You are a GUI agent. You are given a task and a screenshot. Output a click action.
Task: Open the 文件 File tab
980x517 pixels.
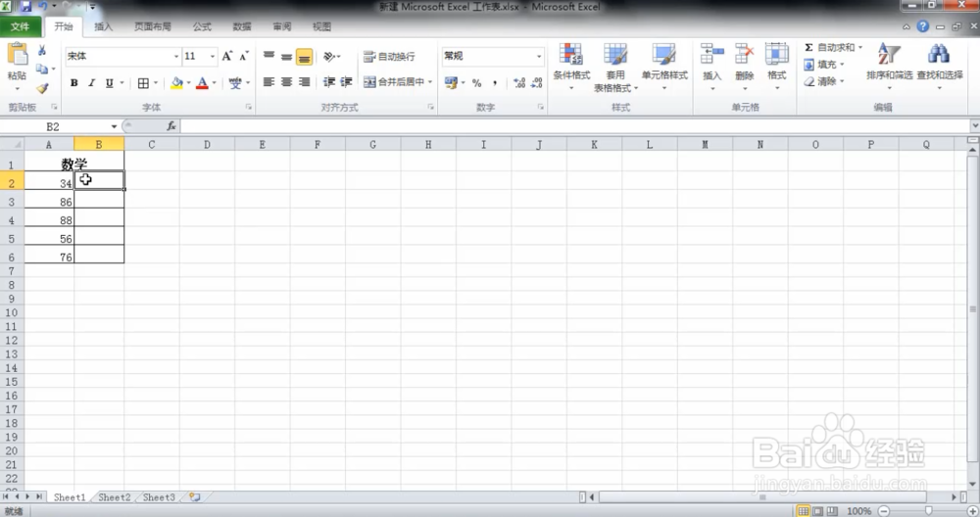(20, 26)
